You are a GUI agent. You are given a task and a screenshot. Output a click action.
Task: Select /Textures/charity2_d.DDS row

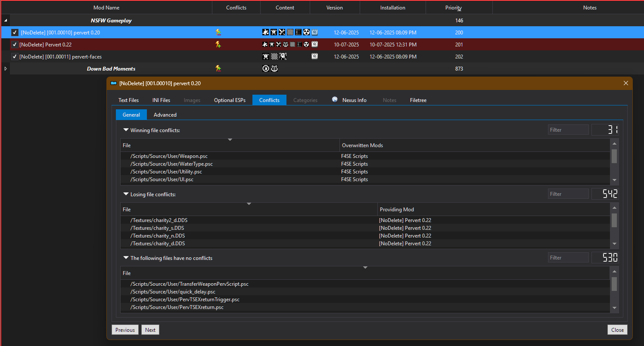[x=365, y=220]
